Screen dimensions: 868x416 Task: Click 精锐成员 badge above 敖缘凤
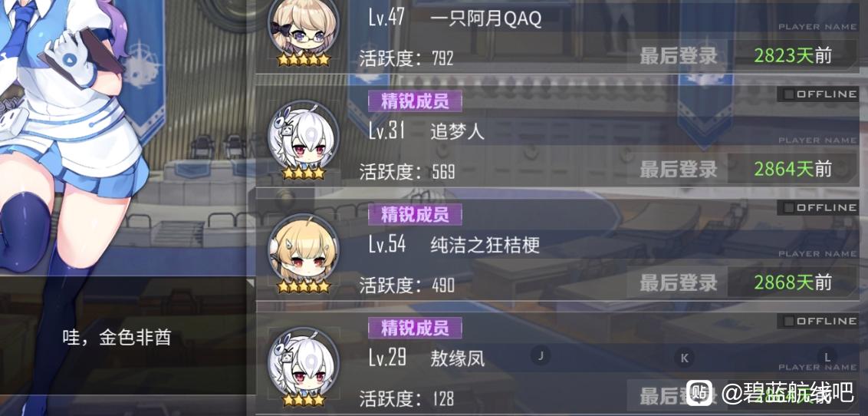click(415, 328)
